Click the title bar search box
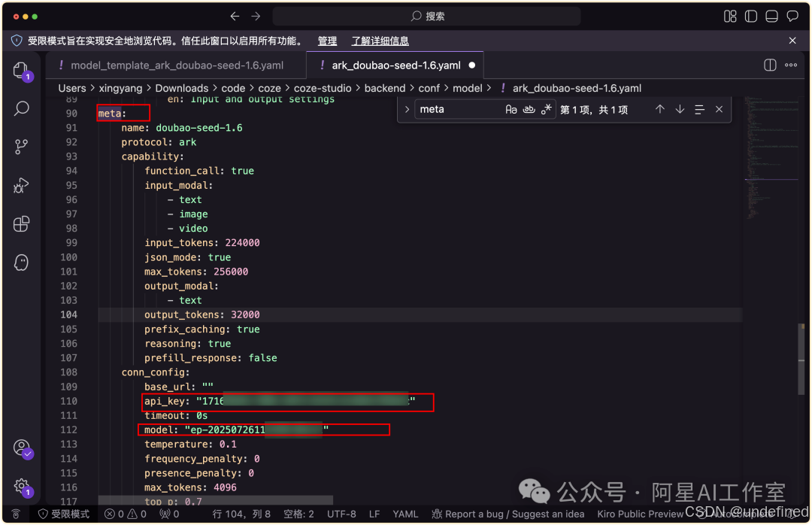This screenshot has width=812, height=525. 427,16
